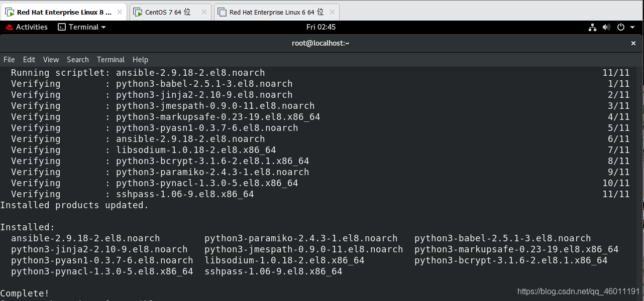The height and width of the screenshot is (301, 644).
Task: Click the Verifying python3-babel-2.5.1-3 line
Action: pyautogui.click(x=320, y=84)
